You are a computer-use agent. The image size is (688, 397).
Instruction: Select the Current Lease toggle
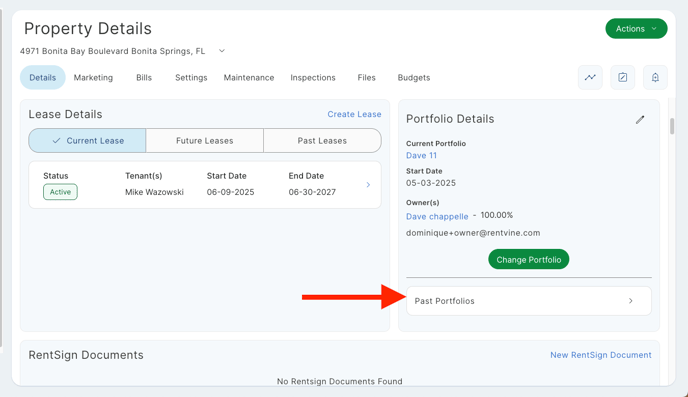tap(87, 140)
